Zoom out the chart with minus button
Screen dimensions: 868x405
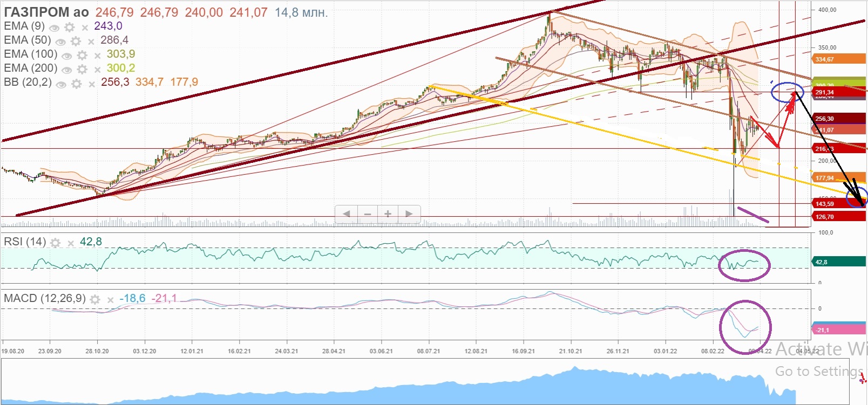[x=367, y=214]
